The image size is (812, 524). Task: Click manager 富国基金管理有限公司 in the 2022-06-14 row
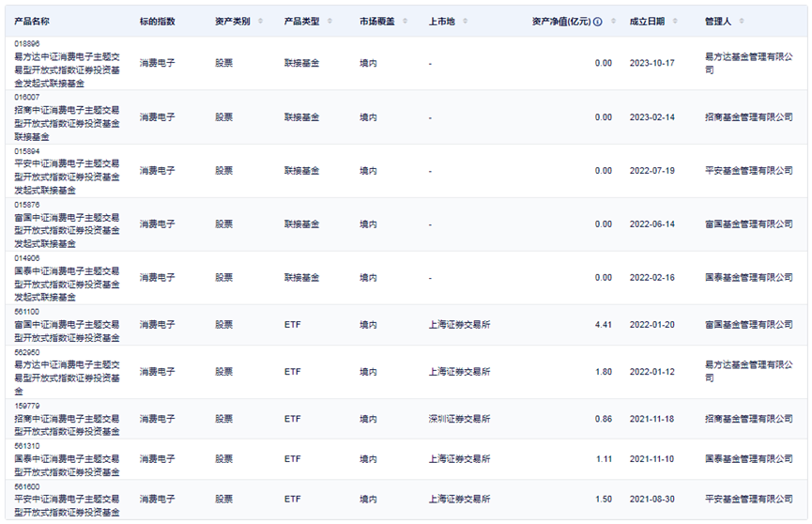pyautogui.click(x=749, y=223)
